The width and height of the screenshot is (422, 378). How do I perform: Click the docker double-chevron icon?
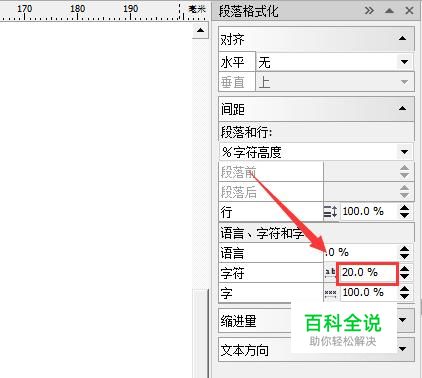coord(369,11)
